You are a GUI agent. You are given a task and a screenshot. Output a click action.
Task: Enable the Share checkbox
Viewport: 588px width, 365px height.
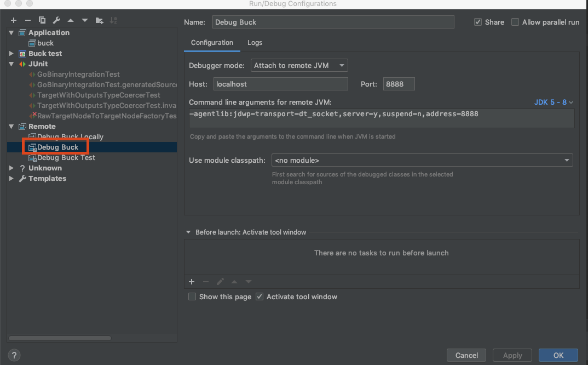tap(479, 22)
